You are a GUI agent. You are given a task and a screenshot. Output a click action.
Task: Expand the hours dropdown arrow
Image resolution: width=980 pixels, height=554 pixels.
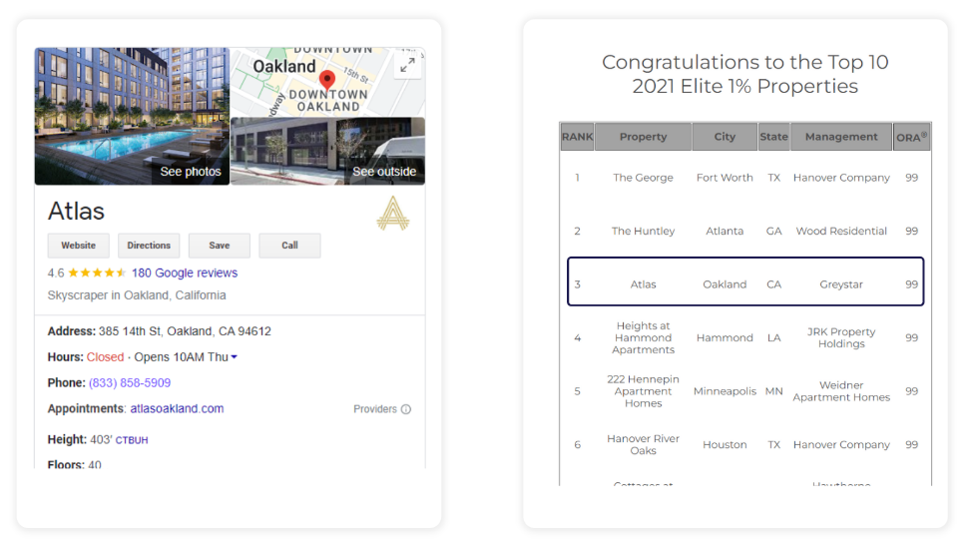[235, 357]
